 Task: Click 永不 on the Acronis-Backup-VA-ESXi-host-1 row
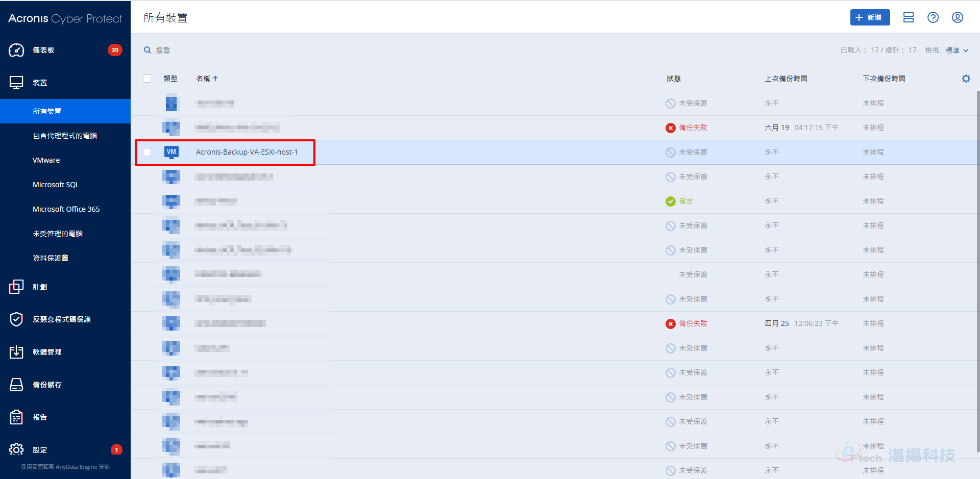(772, 152)
